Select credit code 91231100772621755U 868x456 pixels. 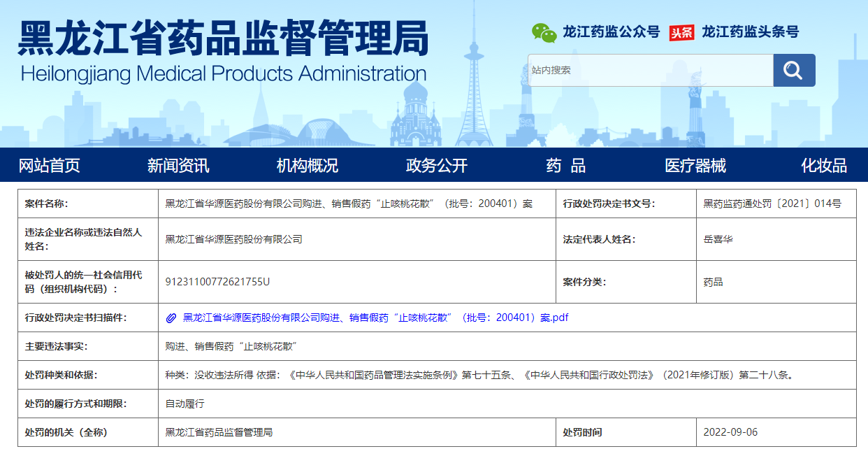pos(217,282)
